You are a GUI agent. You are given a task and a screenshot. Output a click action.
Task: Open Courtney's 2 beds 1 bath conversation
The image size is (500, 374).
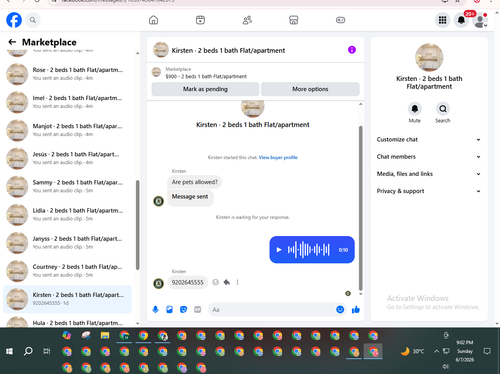pyautogui.click(x=67, y=271)
